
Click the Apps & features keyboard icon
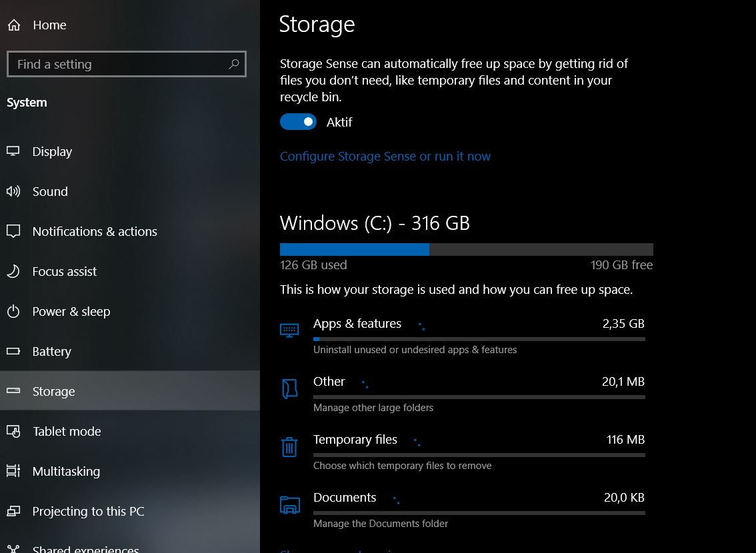(x=289, y=329)
